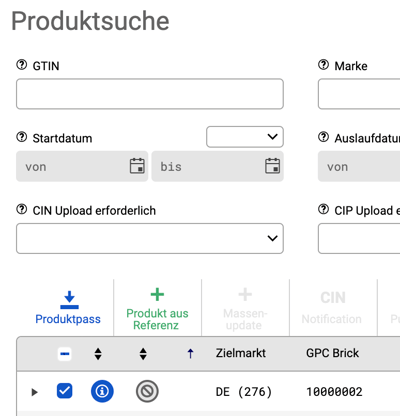
Task: Click the blue up-arrow sort indicator
Action: point(190,354)
